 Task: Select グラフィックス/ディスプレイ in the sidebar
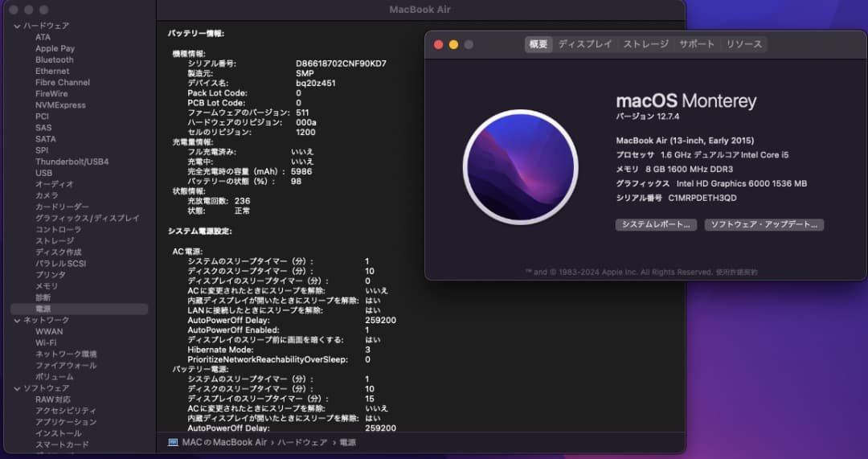[x=88, y=218]
